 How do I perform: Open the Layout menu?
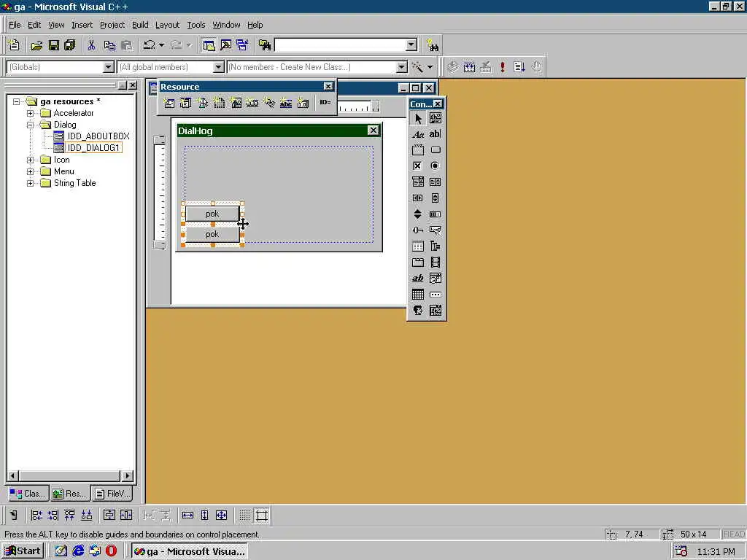[167, 25]
